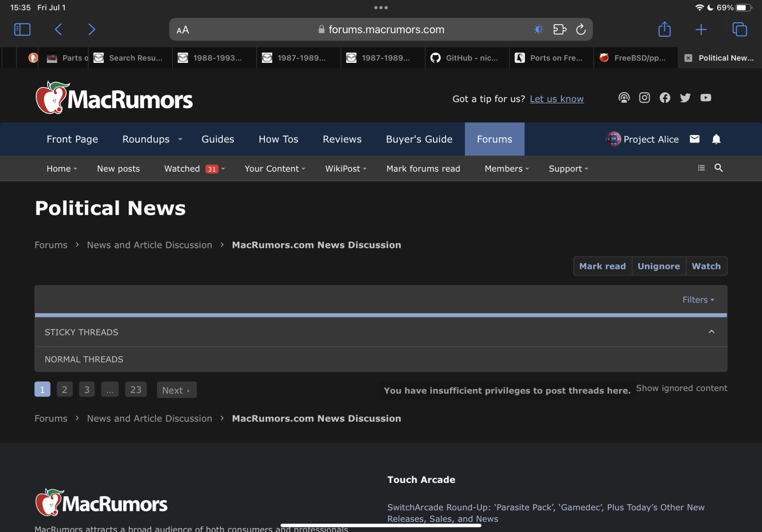This screenshot has width=762, height=532.
Task: Click the MacRumors footer logo
Action: pyautogui.click(x=101, y=503)
